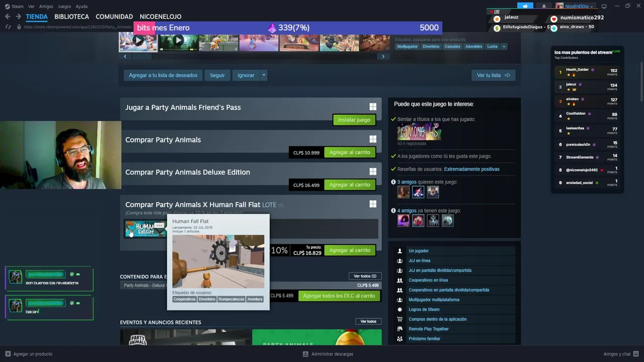Click the Remote Play Together icon

(399, 329)
